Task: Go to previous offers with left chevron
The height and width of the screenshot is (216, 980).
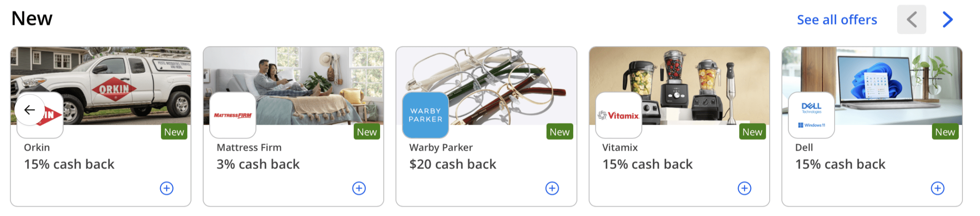Action: 912,19
